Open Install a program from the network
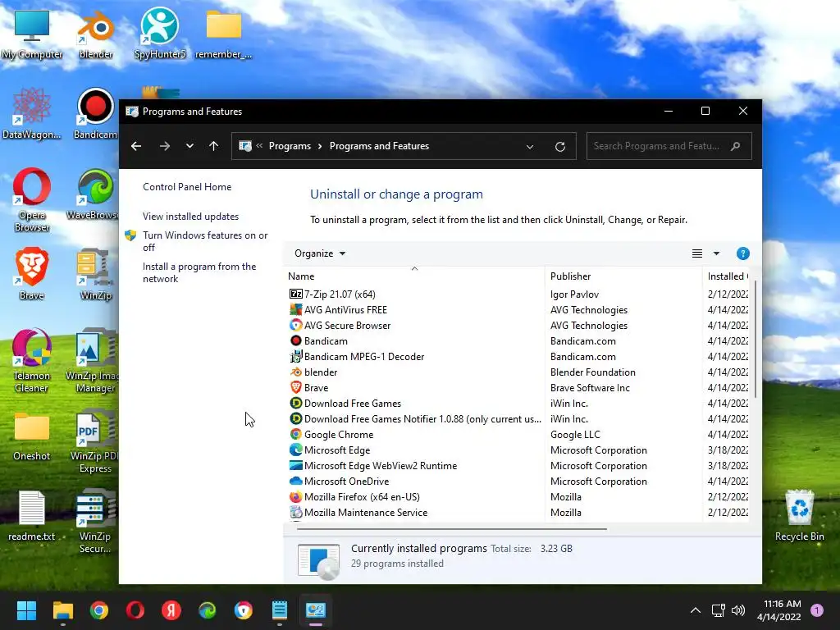This screenshot has height=630, width=840. [x=199, y=272]
